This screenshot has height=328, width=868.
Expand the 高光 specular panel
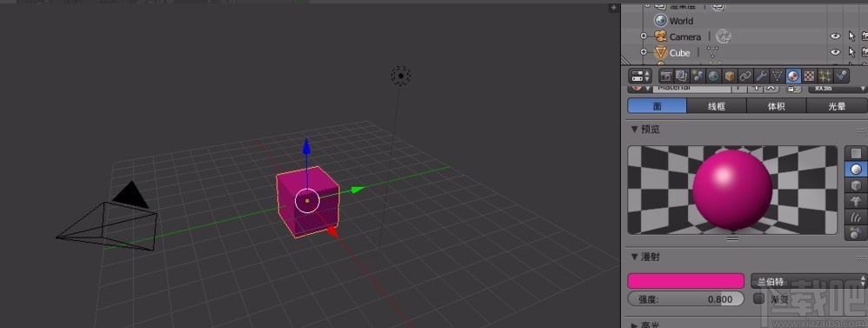[x=634, y=325]
